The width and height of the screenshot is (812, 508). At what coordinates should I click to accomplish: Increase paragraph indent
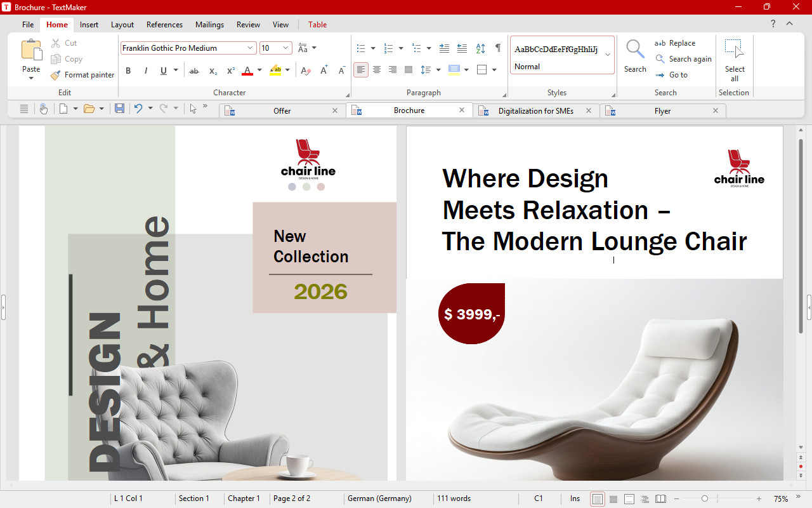click(444, 48)
